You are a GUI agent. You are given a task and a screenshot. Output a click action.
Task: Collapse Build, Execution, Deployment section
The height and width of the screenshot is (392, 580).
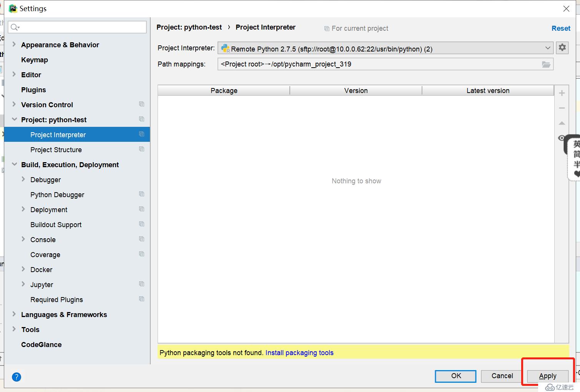pos(14,164)
